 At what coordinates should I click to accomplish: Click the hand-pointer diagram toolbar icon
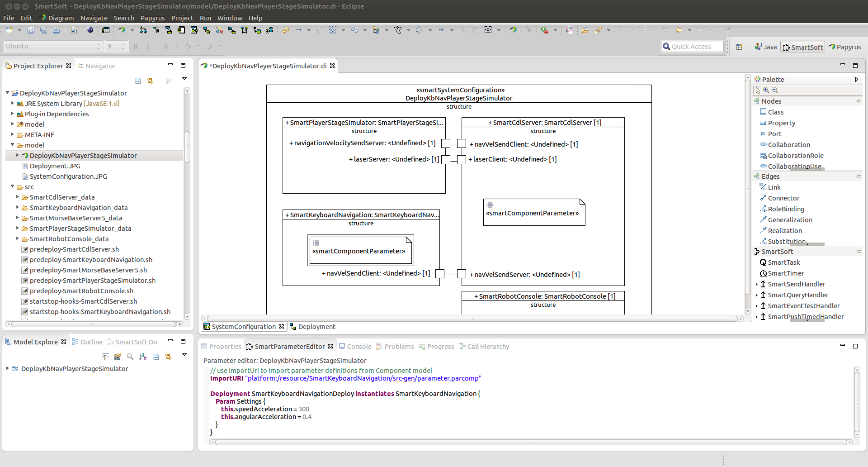[398, 30]
